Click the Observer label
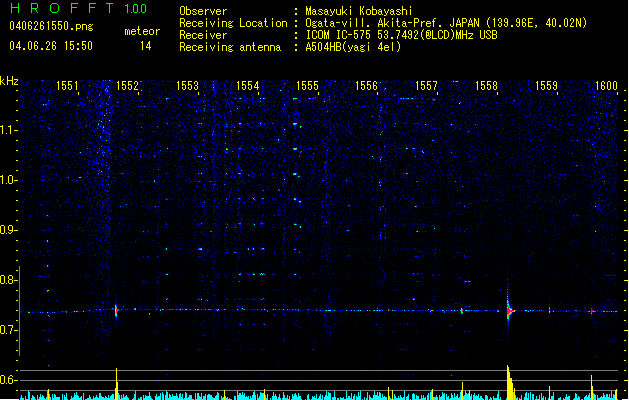This screenshot has height=400, width=629. [203, 11]
